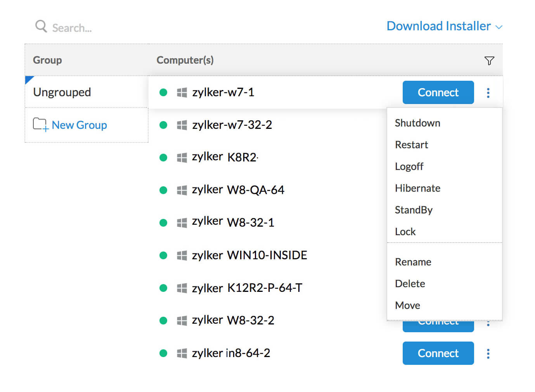The image size is (535, 392).
Task: Select Hibernate from the menu
Action: pyautogui.click(x=417, y=188)
